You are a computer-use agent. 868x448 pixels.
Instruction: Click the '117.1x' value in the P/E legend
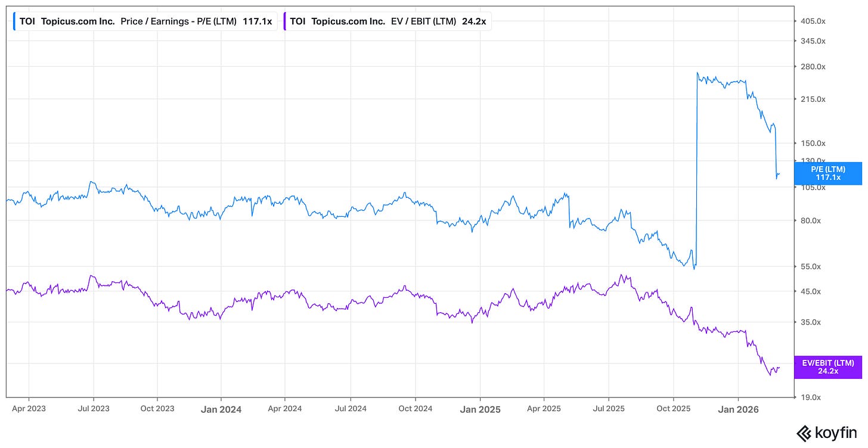(x=257, y=21)
